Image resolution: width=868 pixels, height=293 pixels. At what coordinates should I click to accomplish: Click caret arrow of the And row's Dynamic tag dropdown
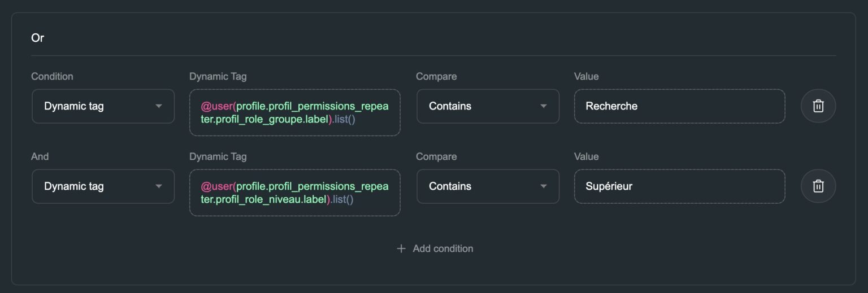159,186
